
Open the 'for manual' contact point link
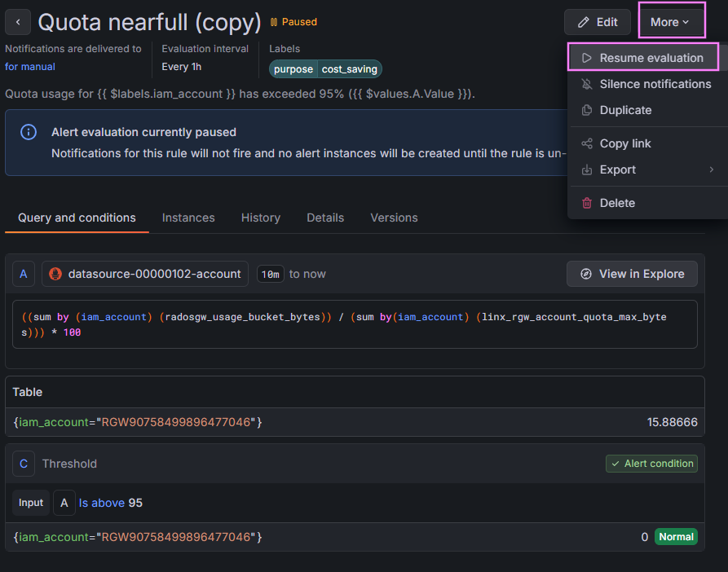pyautogui.click(x=29, y=67)
